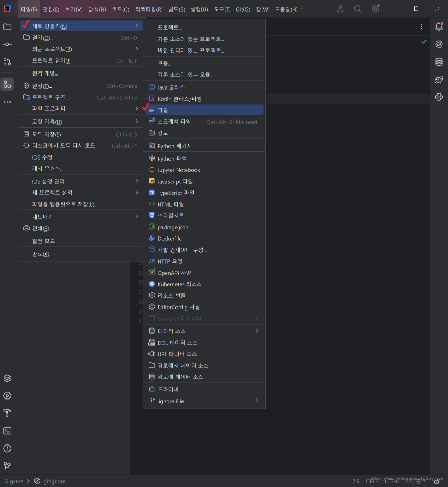
Task: Select 인쇄(P)... entry
Action: point(81,228)
